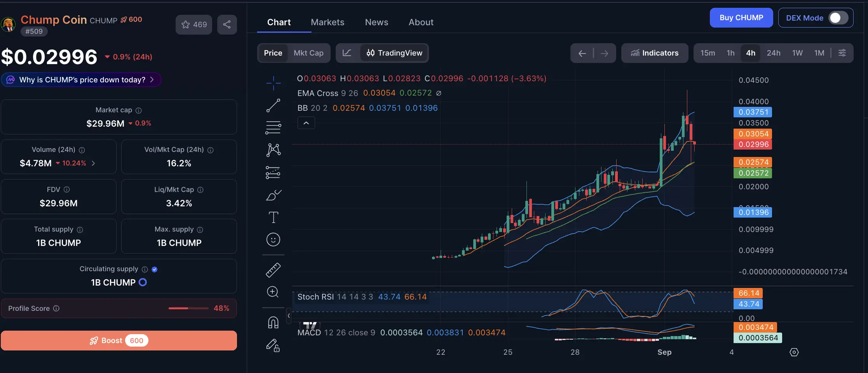Viewport: 868px width, 373px height.
Task: Open the About tab
Action: (421, 22)
